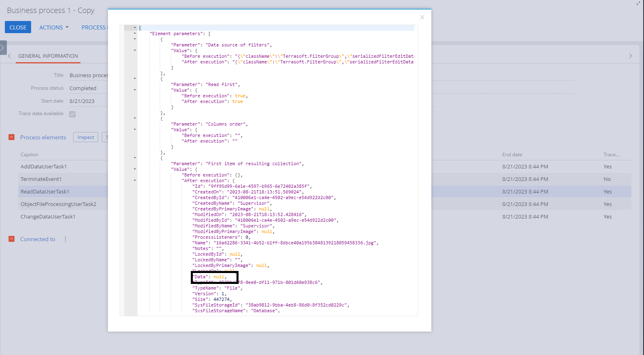Click the Completed process status value
The width and height of the screenshot is (644, 355).
tap(83, 88)
